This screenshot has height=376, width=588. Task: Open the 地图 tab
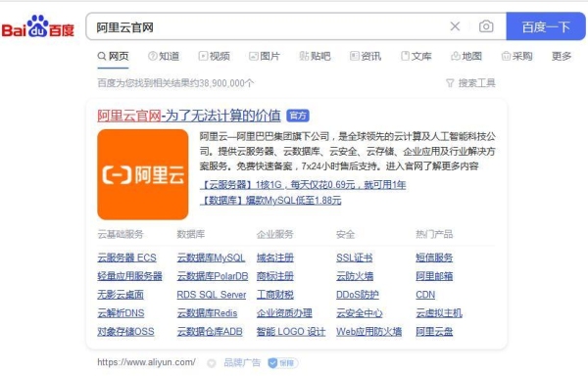click(x=466, y=56)
